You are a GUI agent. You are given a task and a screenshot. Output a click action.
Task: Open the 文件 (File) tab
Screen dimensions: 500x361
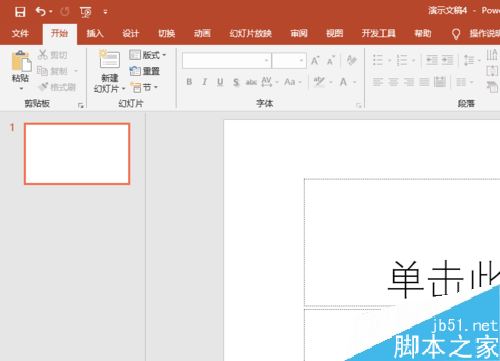(x=20, y=33)
